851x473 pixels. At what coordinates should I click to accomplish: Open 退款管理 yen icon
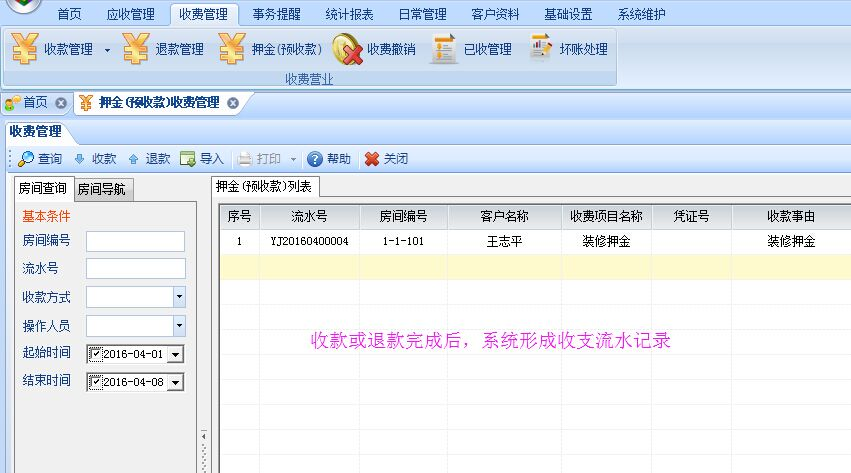[136, 49]
